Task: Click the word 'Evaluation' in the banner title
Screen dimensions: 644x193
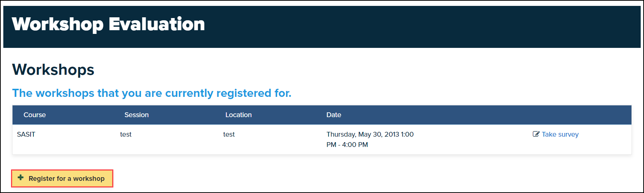Action: coord(157,24)
